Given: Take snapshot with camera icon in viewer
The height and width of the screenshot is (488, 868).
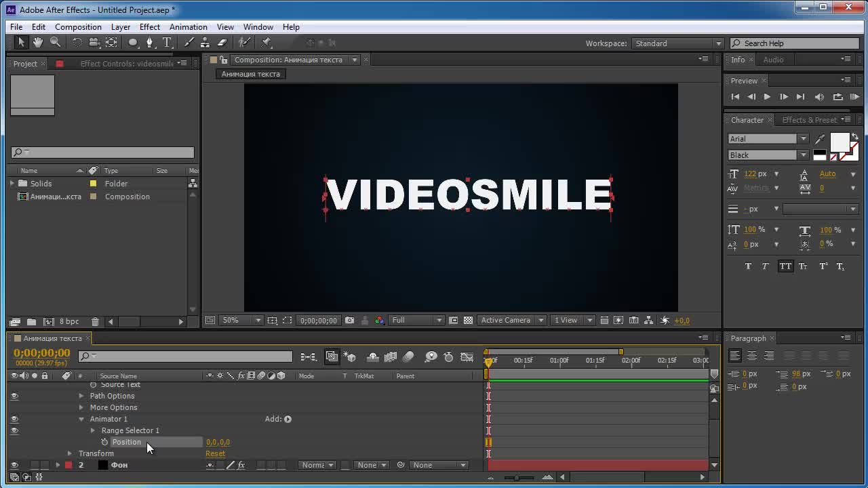Looking at the screenshot, I should click(x=349, y=321).
